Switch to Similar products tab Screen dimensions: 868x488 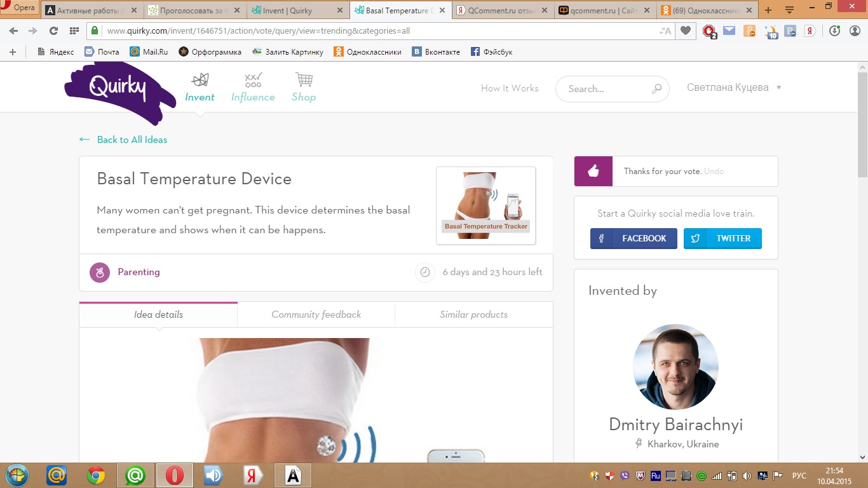pos(473,315)
